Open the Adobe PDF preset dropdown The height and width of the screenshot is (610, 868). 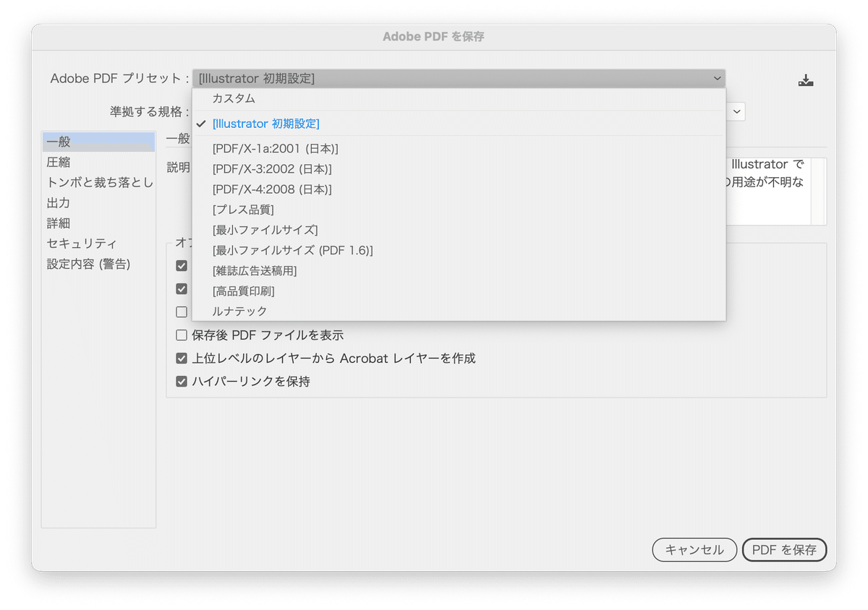pos(459,79)
